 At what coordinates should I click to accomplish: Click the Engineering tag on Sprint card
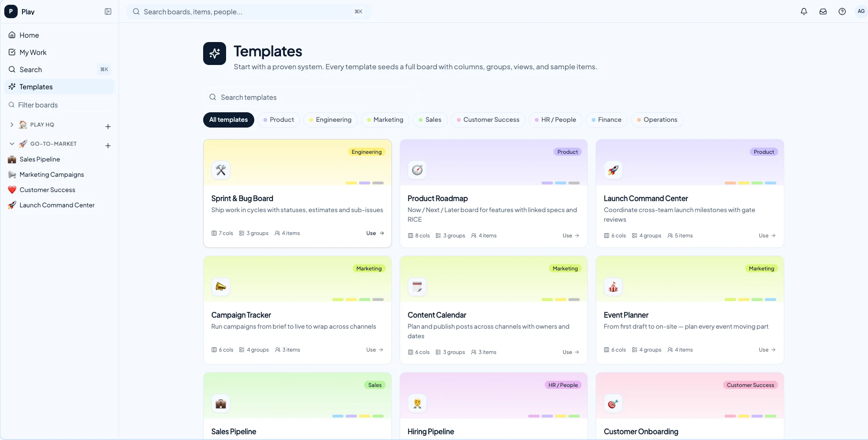tap(367, 152)
